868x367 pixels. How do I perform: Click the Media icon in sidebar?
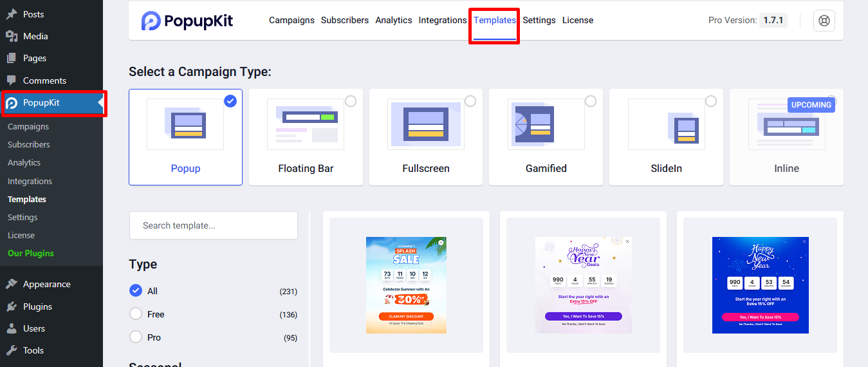coord(12,36)
